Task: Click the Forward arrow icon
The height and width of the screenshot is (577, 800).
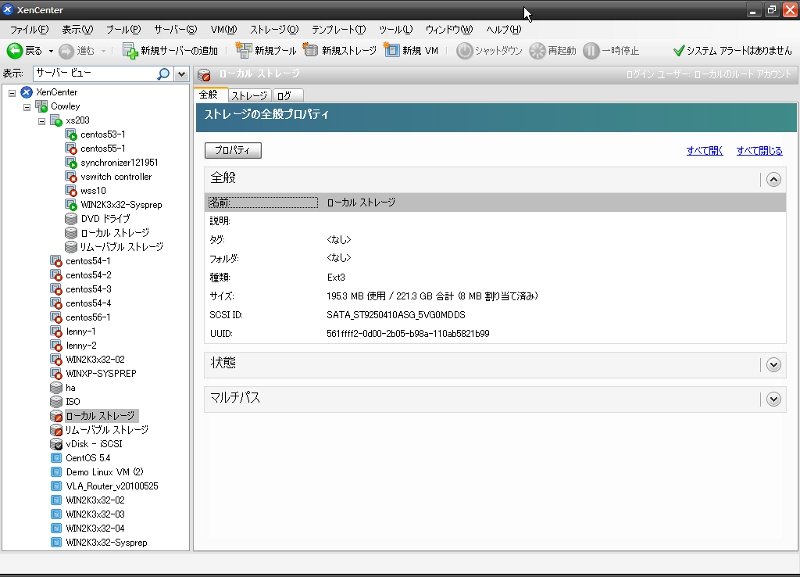Action: pyautogui.click(x=66, y=51)
